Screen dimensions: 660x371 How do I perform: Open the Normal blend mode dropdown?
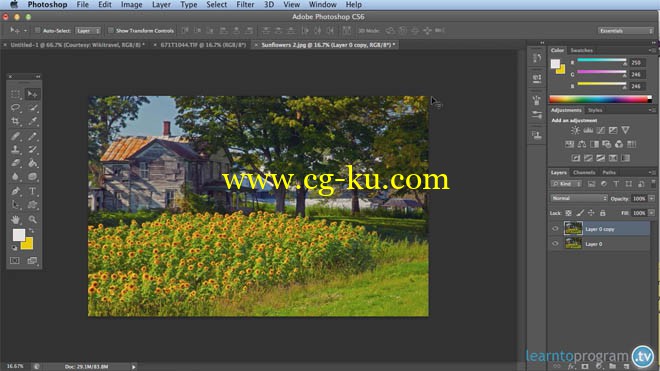pyautogui.click(x=579, y=198)
